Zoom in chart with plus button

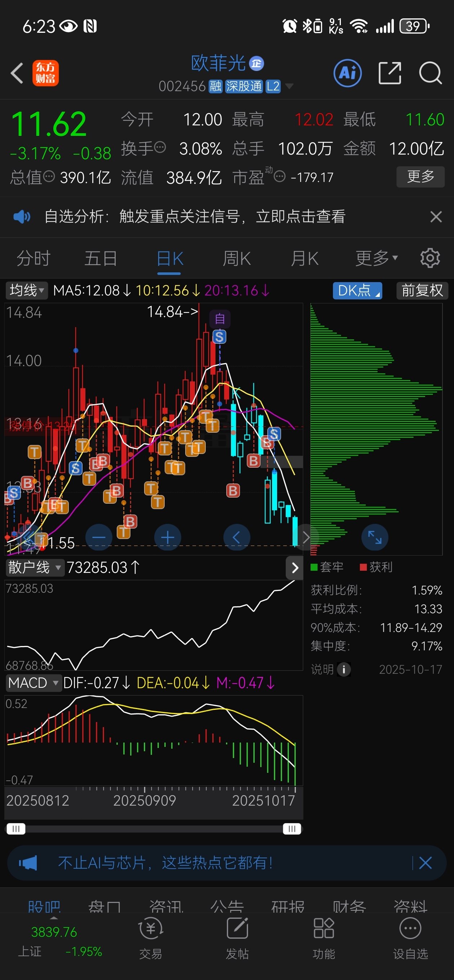[x=168, y=537]
